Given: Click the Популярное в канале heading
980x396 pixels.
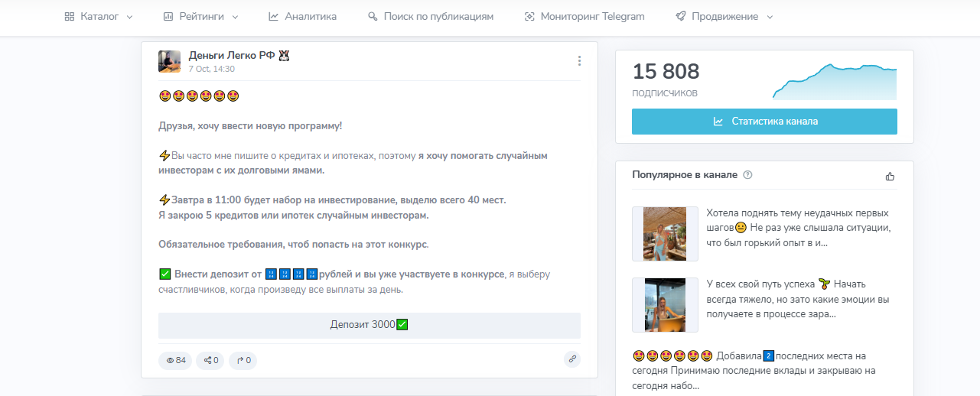Looking at the screenshot, I should [685, 175].
